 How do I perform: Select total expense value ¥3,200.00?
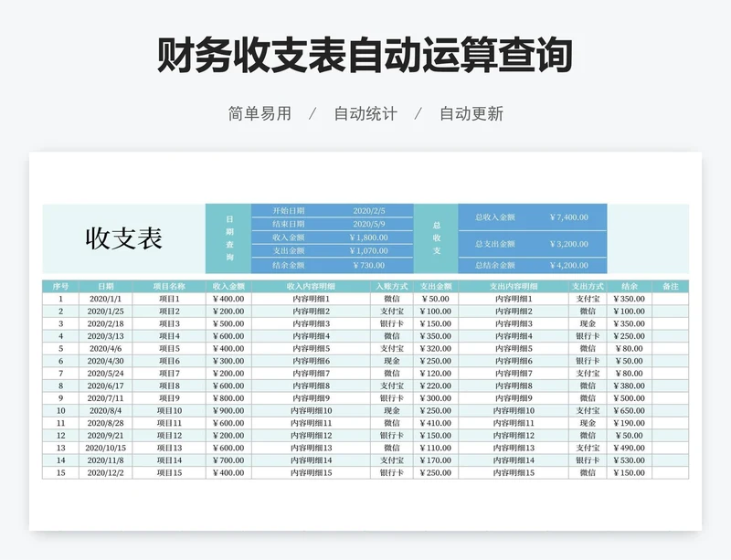[x=568, y=244]
